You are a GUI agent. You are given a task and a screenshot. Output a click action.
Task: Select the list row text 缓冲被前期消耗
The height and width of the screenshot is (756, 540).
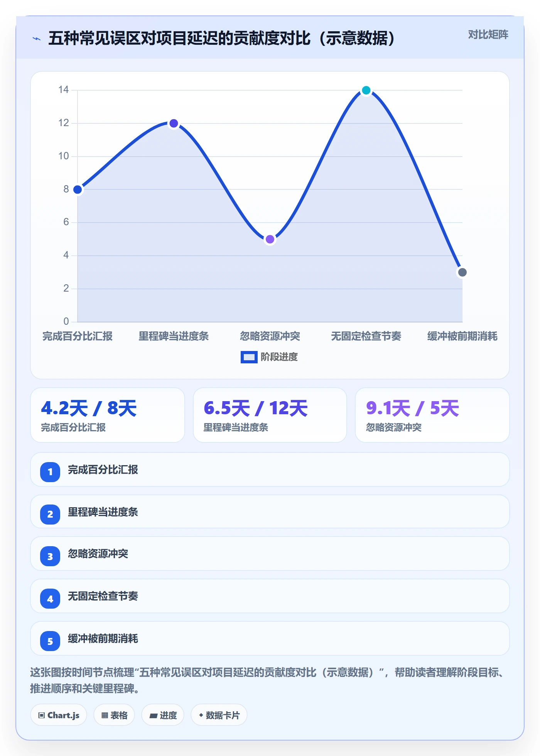pyautogui.click(x=103, y=639)
